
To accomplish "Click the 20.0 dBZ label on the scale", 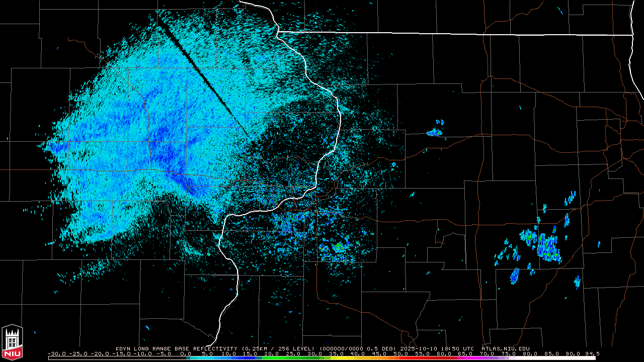I will (x=272, y=353).
